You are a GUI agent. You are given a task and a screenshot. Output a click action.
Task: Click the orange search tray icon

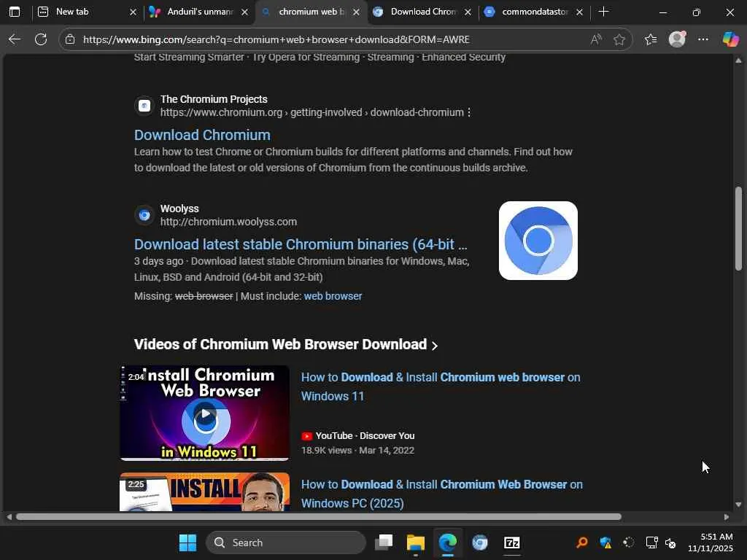[581, 542]
